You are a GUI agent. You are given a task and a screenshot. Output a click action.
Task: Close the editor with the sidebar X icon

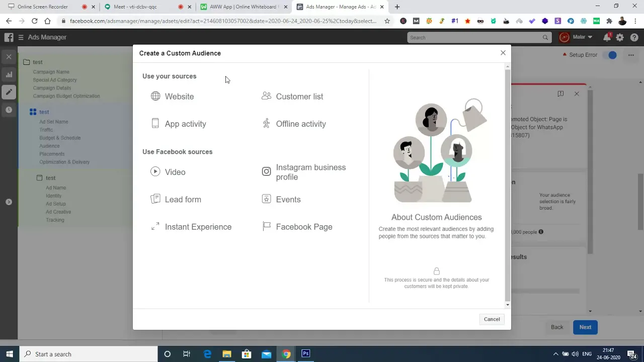pos(9,57)
